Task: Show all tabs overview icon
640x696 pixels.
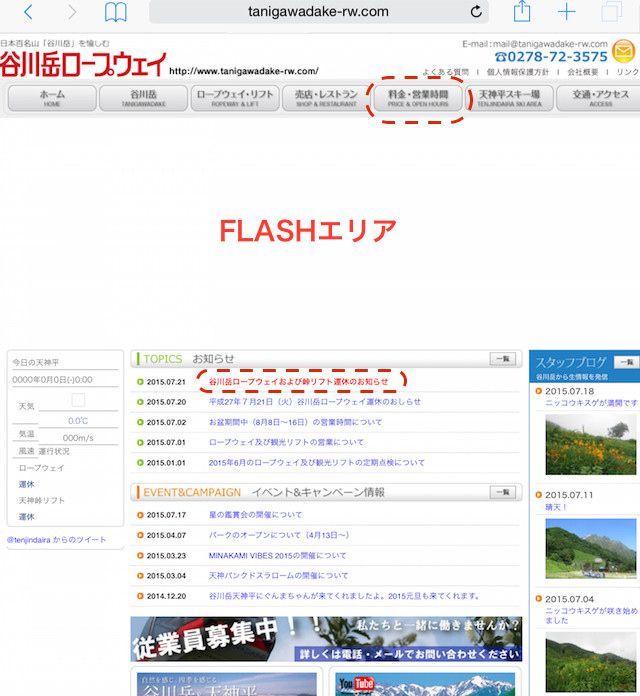Action: [612, 12]
